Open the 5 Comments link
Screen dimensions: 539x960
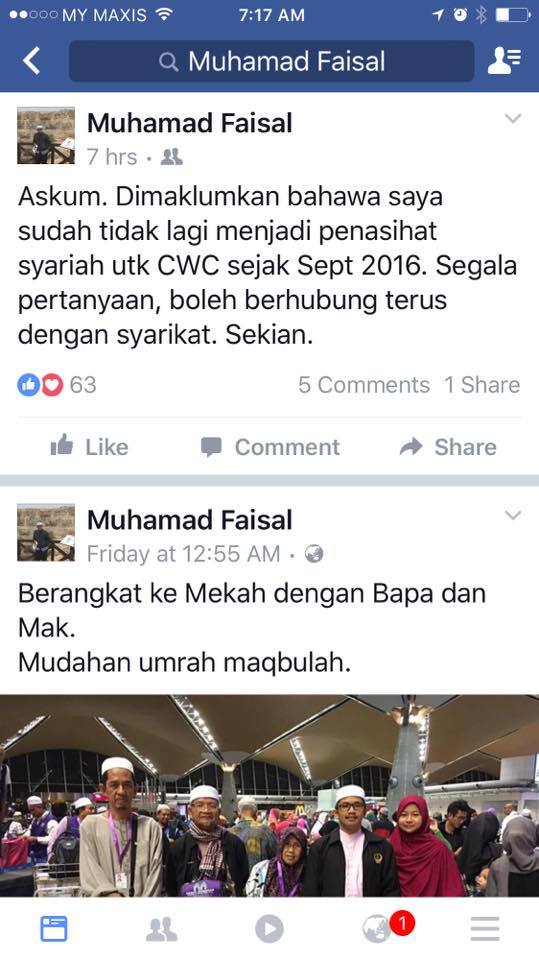click(364, 384)
